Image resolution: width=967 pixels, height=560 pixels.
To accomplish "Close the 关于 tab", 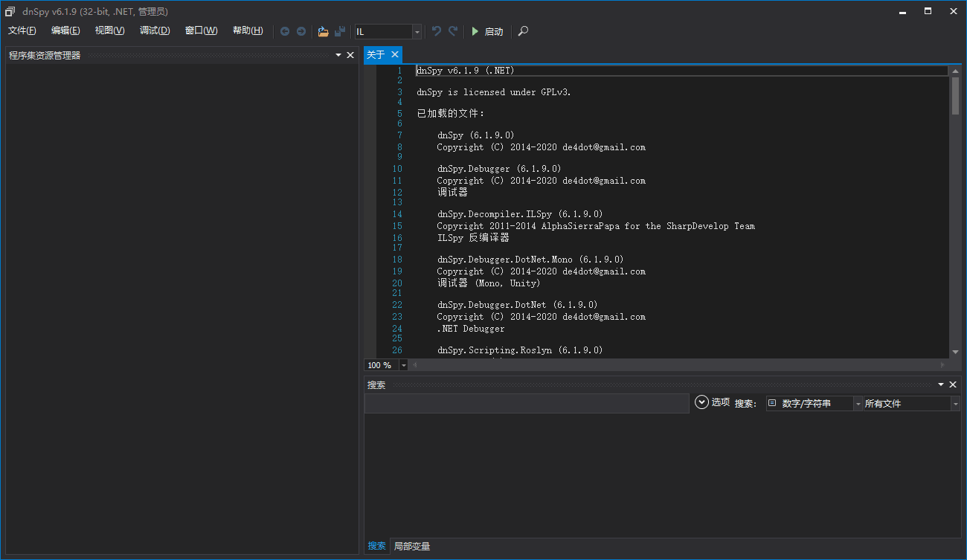I will [395, 54].
